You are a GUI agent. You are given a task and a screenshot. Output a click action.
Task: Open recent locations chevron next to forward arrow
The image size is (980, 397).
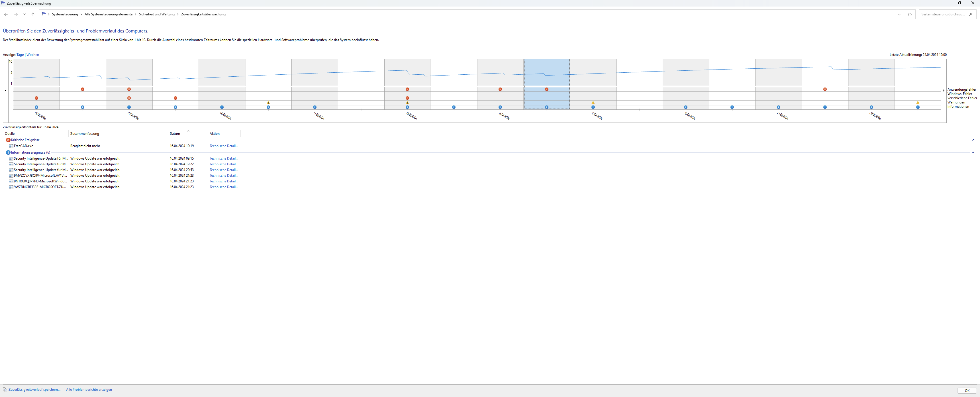pyautogui.click(x=24, y=15)
